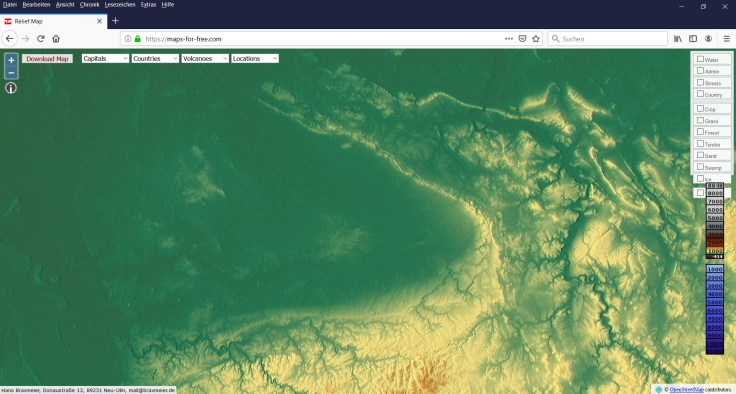Go back in browser history
Screen dimensions: 736x394
tap(10, 39)
